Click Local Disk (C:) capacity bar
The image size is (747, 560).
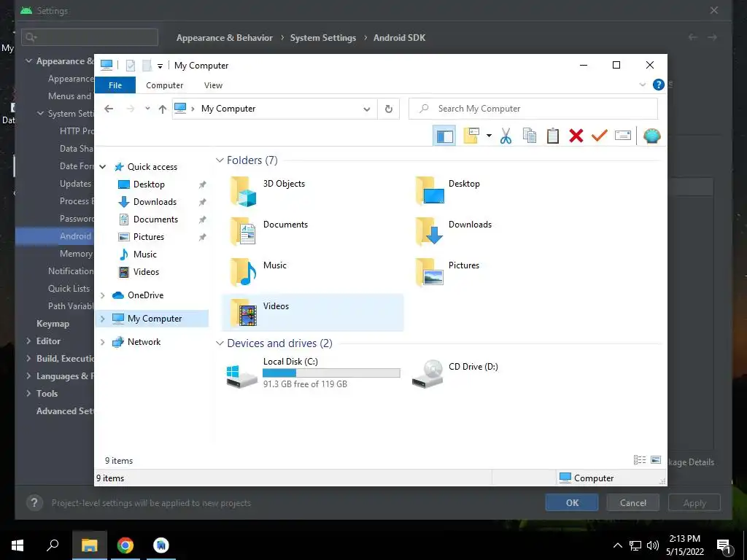331,373
